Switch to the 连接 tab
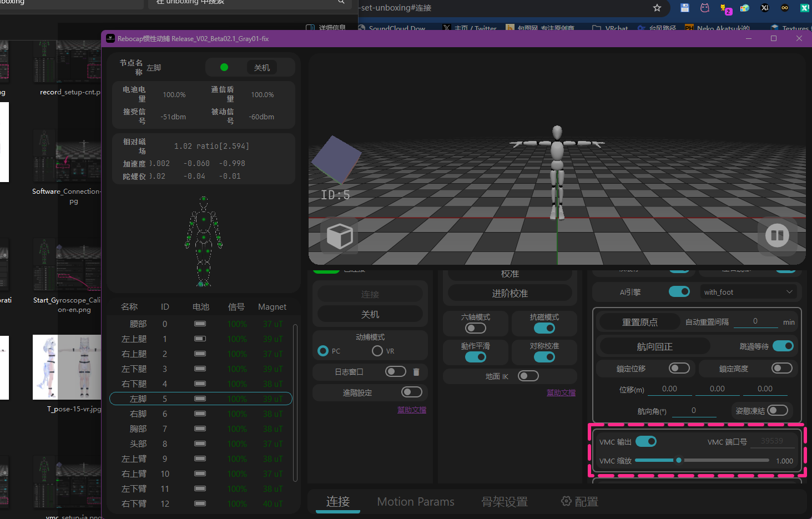The height and width of the screenshot is (519, 812). [x=338, y=502]
